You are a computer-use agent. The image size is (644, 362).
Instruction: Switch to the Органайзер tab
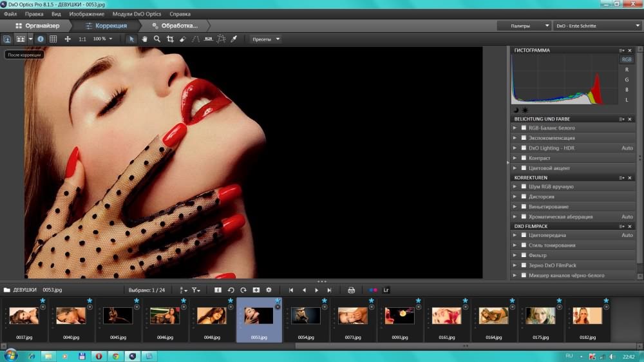pyautogui.click(x=37, y=26)
